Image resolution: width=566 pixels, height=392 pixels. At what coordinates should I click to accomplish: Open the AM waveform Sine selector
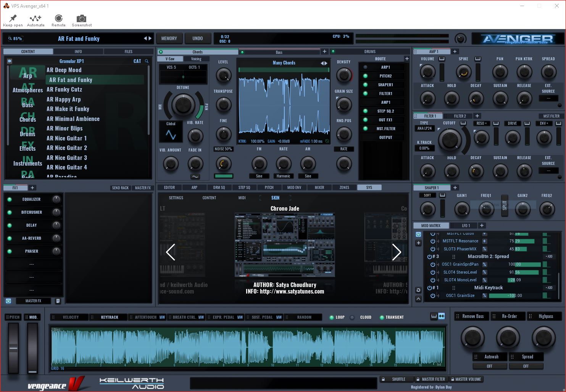(x=308, y=176)
